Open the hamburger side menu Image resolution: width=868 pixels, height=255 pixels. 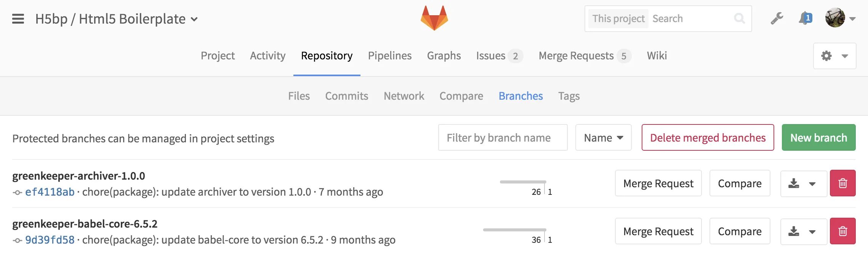tap(18, 19)
